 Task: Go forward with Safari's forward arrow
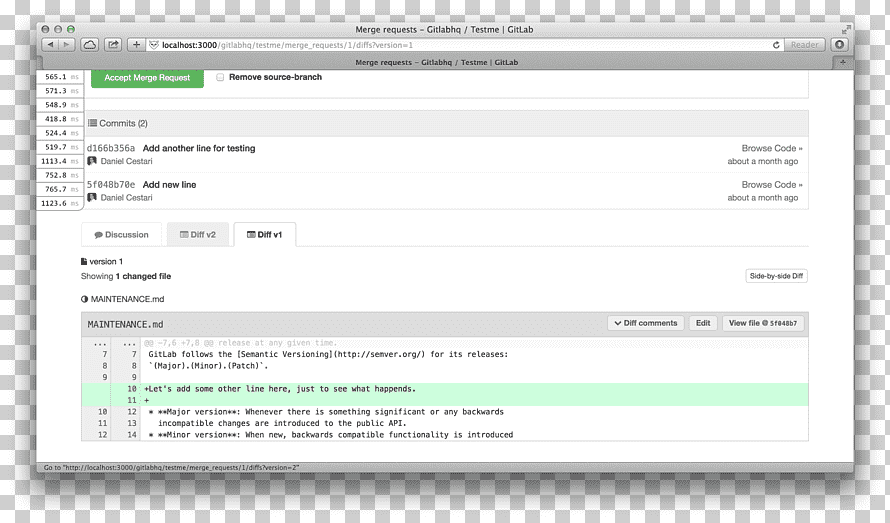[67, 44]
